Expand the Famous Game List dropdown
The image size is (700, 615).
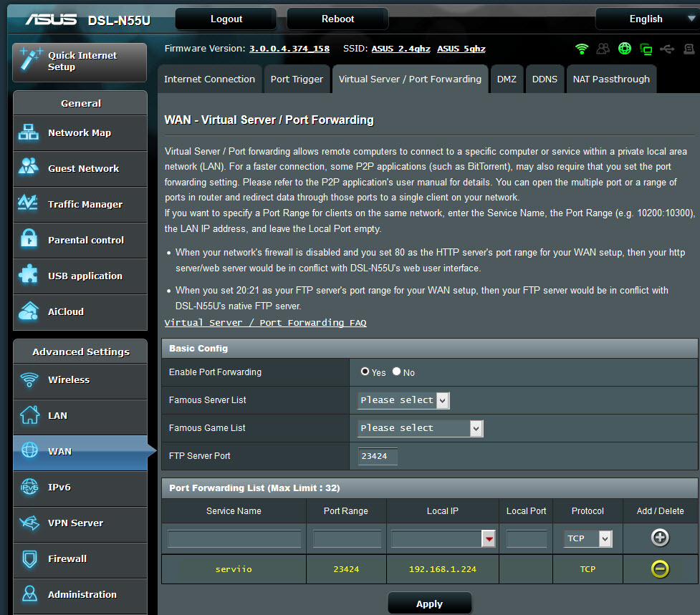[x=421, y=428]
